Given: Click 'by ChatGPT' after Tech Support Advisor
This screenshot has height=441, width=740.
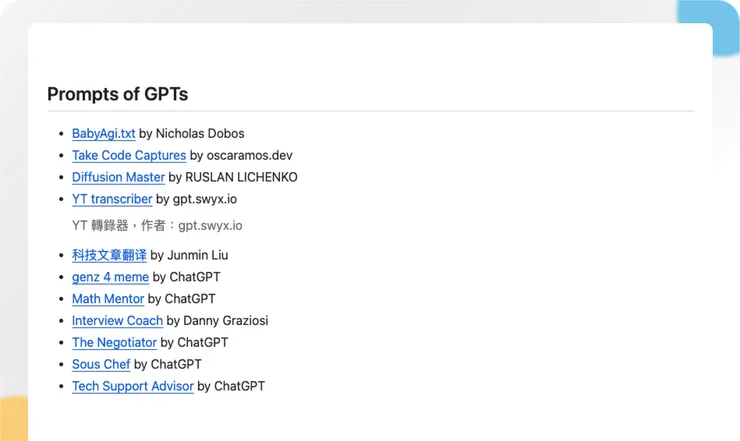Looking at the screenshot, I should tap(231, 386).
